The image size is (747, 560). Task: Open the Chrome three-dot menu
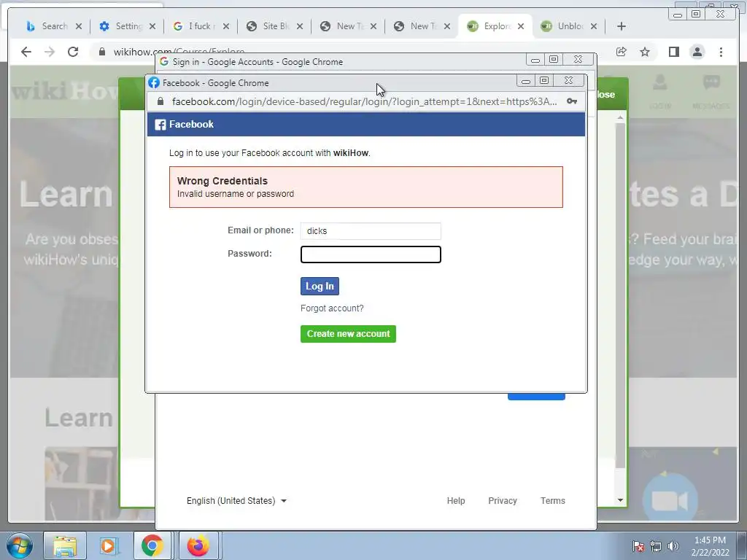[721, 52]
